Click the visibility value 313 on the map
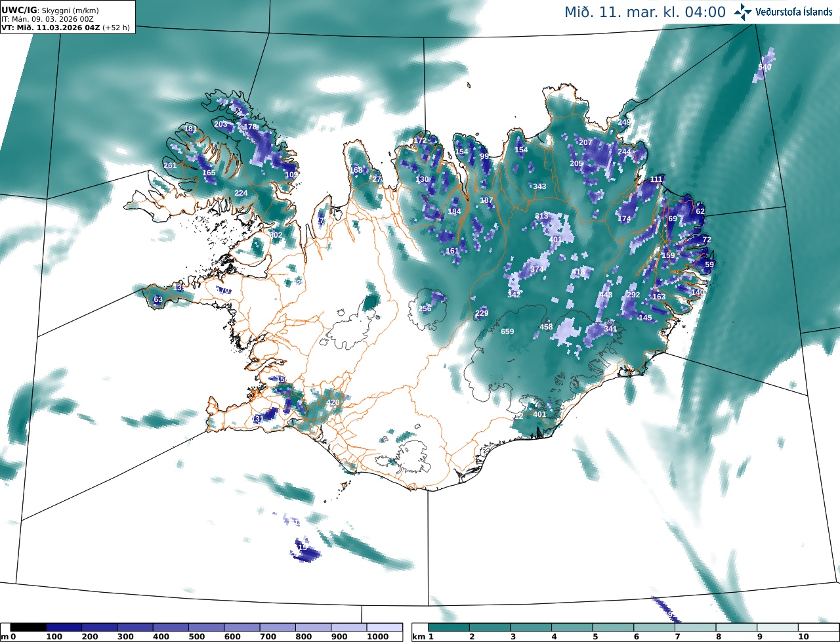This screenshot has width=840, height=642. pos(541,216)
